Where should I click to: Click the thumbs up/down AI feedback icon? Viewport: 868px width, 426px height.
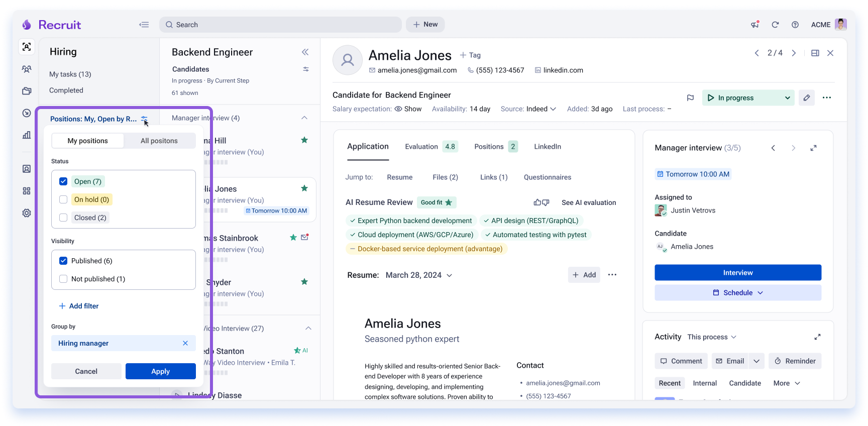(541, 202)
